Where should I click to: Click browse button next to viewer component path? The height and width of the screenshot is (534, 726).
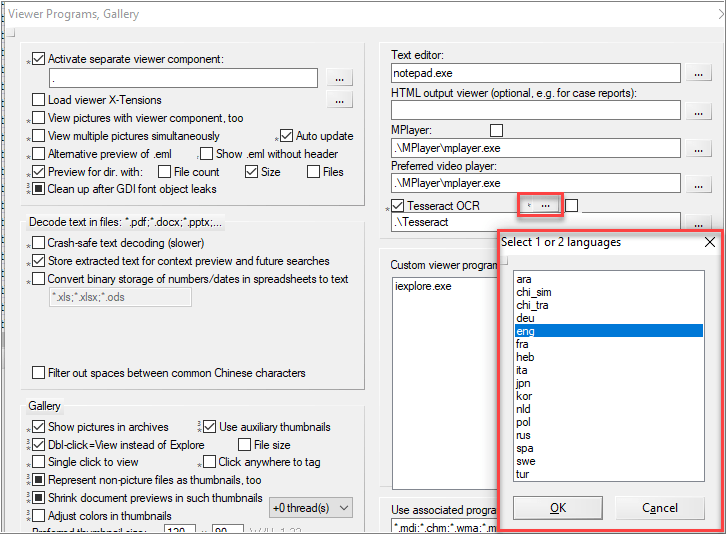click(340, 78)
